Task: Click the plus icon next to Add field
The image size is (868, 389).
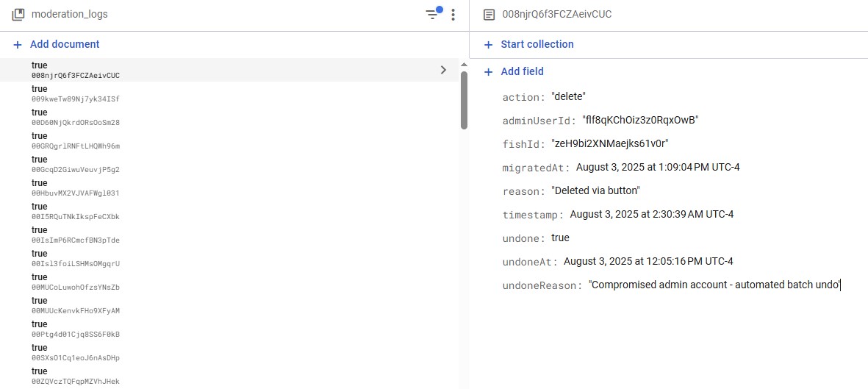Action: [488, 71]
